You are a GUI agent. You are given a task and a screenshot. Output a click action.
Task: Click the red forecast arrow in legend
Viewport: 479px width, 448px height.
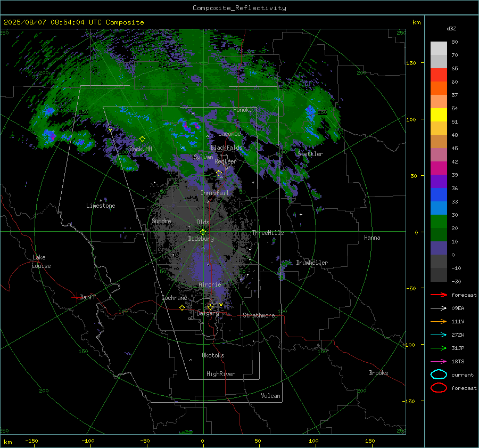pyautogui.click(x=439, y=295)
